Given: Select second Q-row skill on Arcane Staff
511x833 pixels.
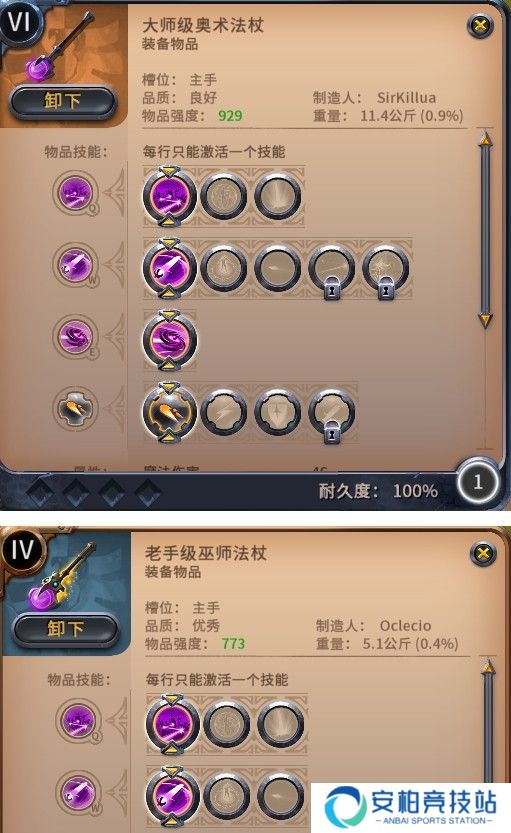Looking at the screenshot, I should [x=224, y=197].
